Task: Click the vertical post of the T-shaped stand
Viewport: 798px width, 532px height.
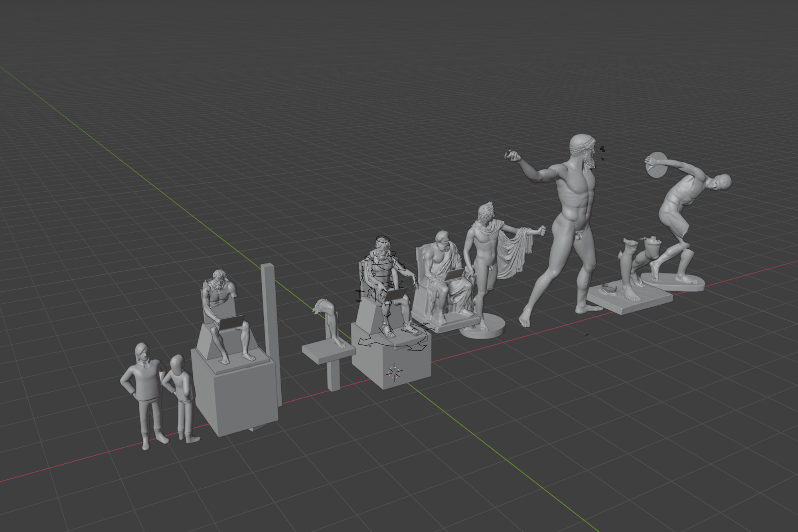Action: coord(334,375)
